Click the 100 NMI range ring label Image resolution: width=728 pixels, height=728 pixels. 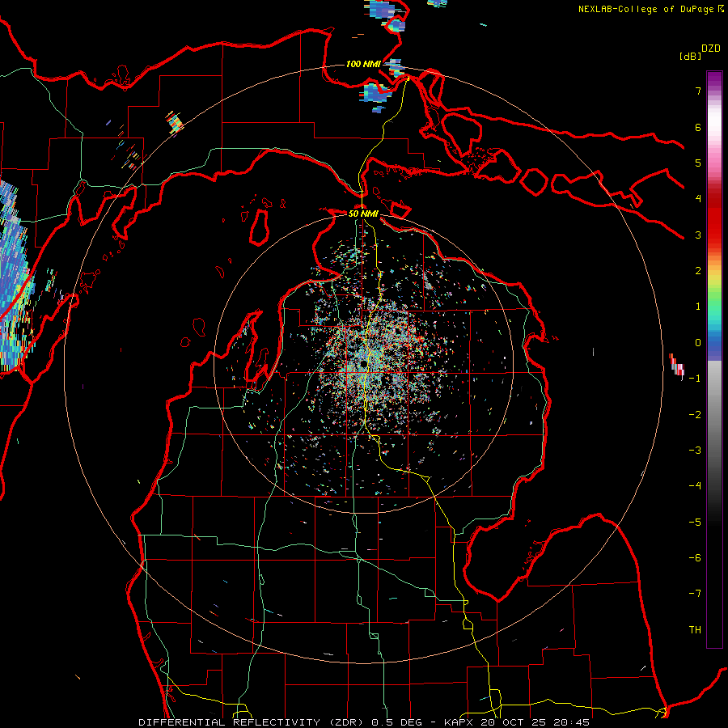[x=363, y=64]
